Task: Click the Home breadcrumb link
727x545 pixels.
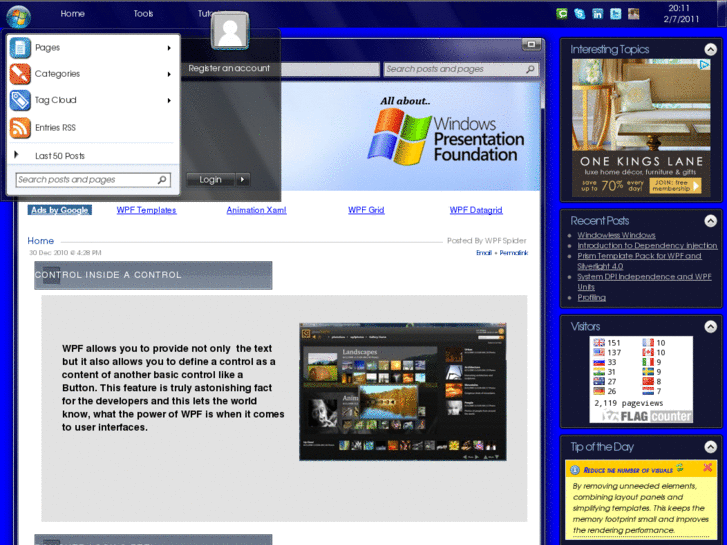Action: [x=41, y=240]
